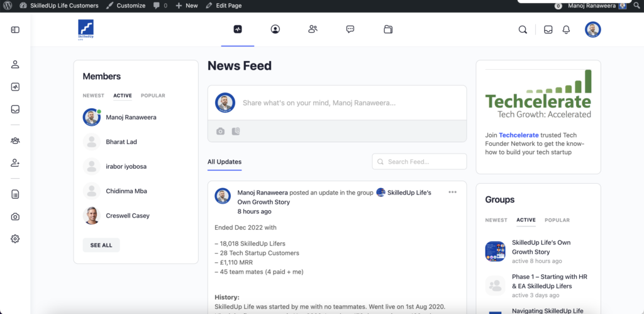Open member Chidinma Mba
The width and height of the screenshot is (644, 314).
pyautogui.click(x=126, y=191)
